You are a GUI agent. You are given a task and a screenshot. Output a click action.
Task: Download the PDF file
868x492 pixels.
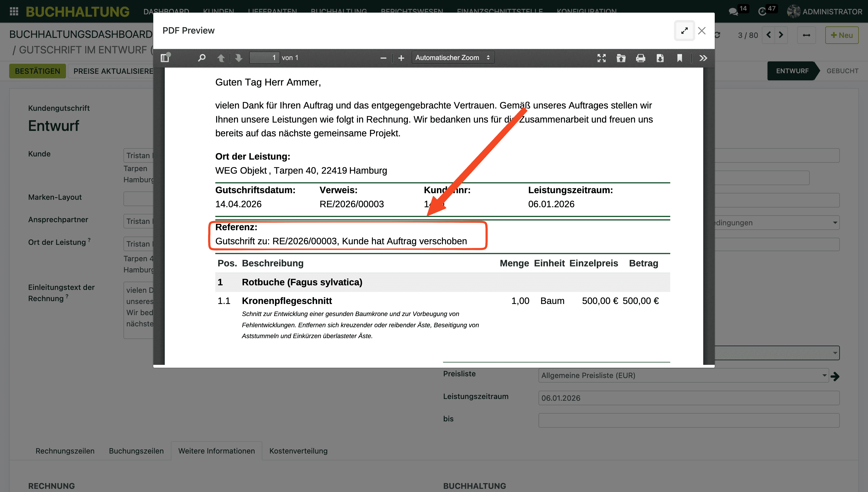(x=660, y=58)
